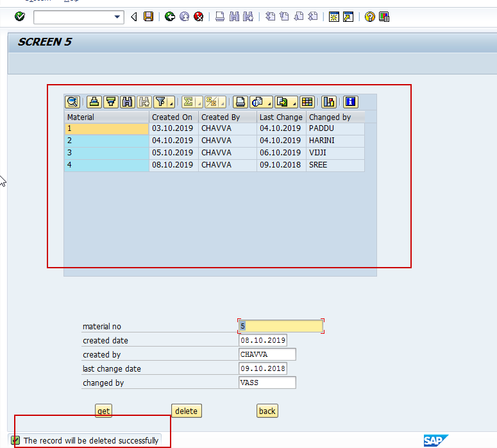Screen dimensions: 497x448
Task: Click the deleted successfully status message
Action: [91, 441]
